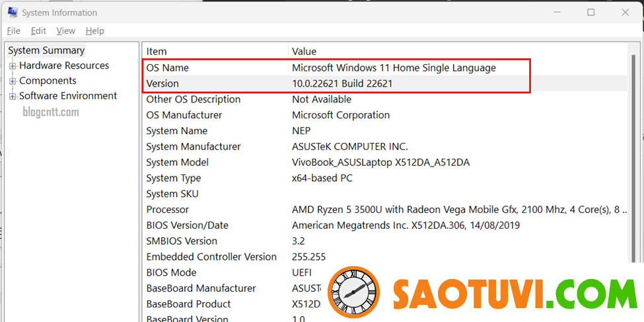This screenshot has width=644, height=322.
Task: Click the VivoBook_ASUSLaptop X512DA_A512DA value
Action: (380, 163)
